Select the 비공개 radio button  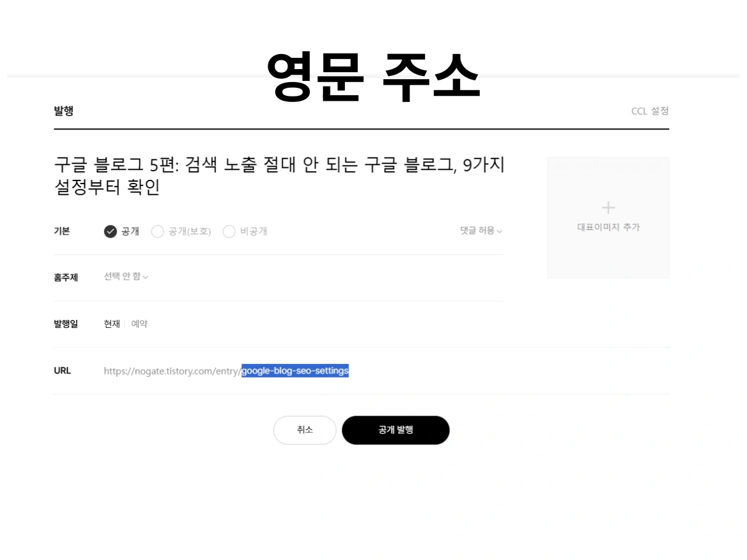[229, 231]
